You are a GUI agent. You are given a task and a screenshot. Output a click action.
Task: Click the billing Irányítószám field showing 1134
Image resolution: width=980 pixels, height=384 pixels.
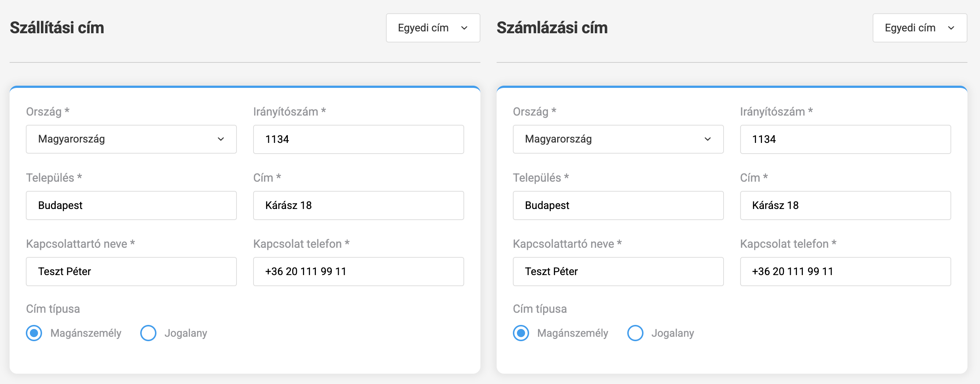[845, 139]
